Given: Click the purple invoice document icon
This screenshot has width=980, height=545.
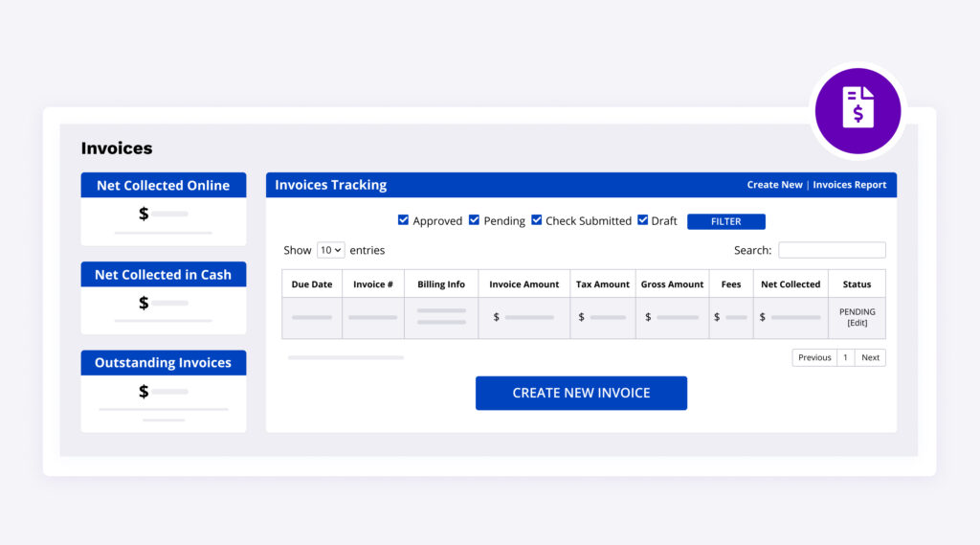Looking at the screenshot, I should tap(857, 107).
